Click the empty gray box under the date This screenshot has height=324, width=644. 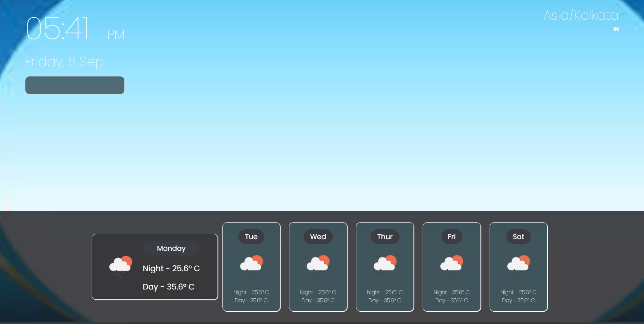tap(75, 85)
